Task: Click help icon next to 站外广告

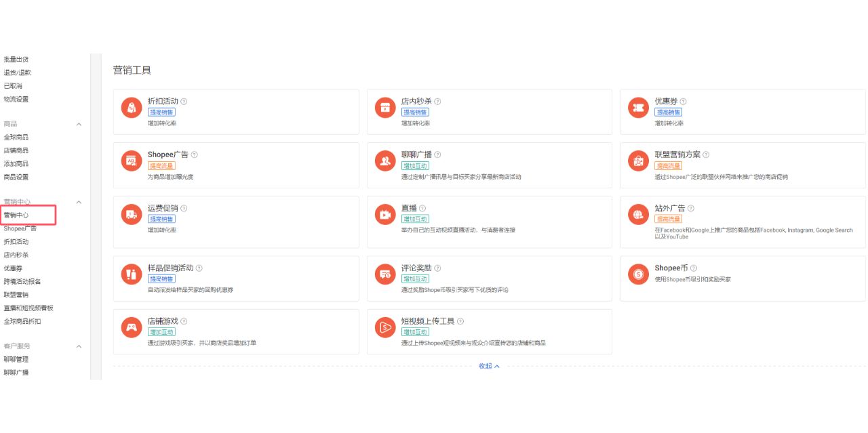Action: coord(691,209)
